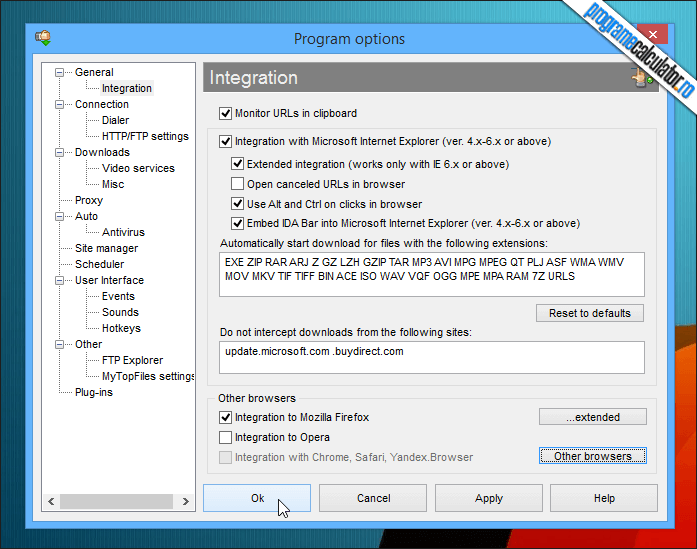Toggle Embed IDA Bar into Internet Explorer

pos(237,223)
